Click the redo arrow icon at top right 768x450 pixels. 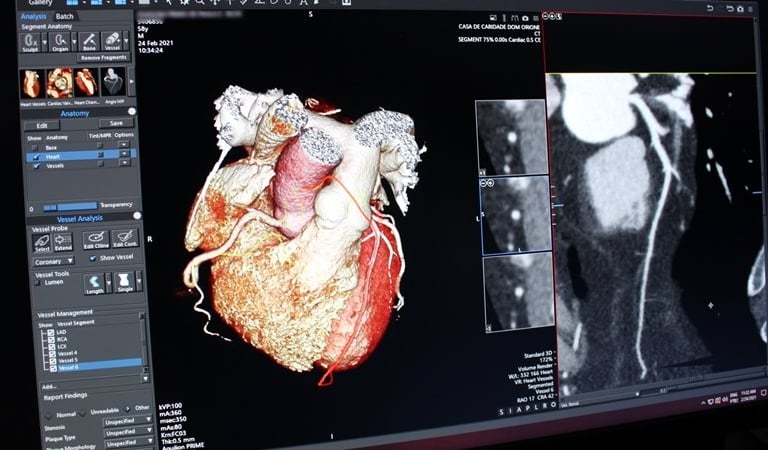point(730,9)
